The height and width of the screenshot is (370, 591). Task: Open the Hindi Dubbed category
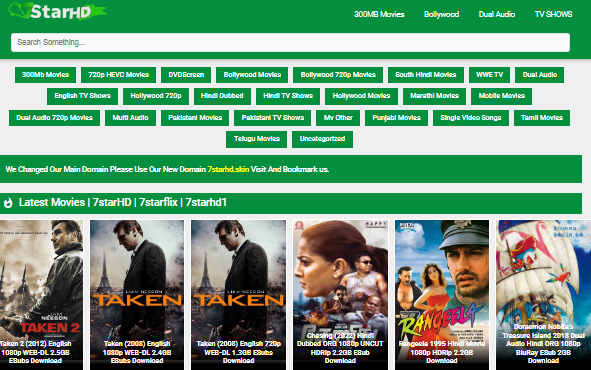[222, 96]
